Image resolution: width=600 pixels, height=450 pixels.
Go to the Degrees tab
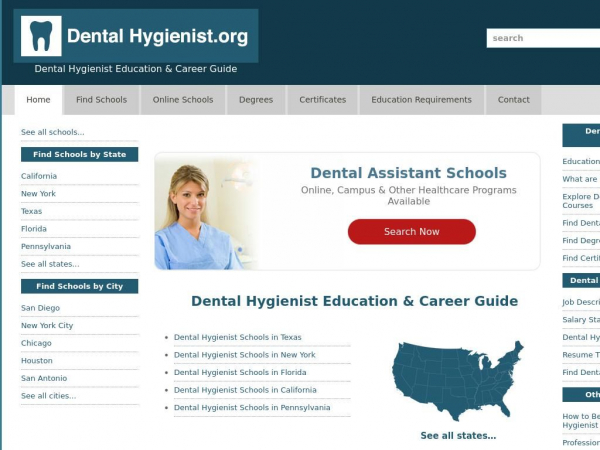[256, 100]
